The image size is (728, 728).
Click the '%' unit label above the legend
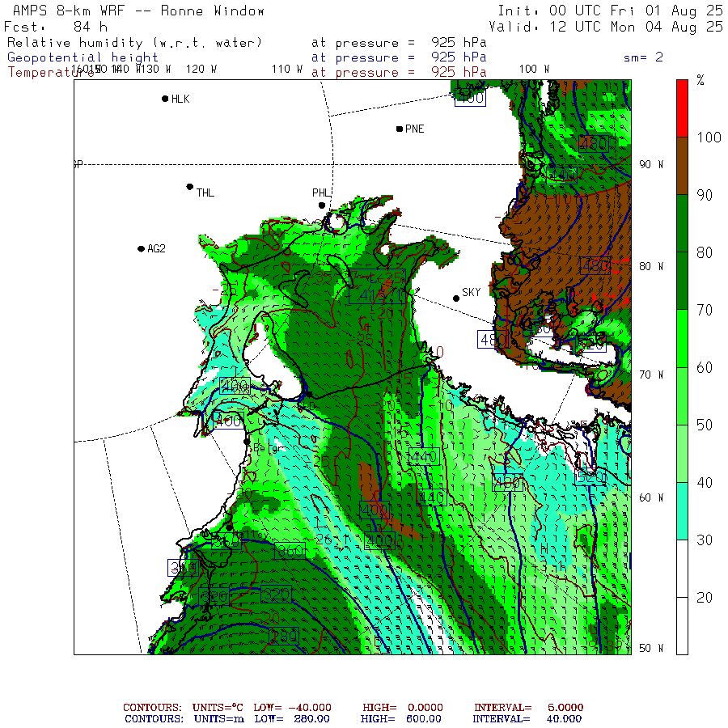pos(700,80)
